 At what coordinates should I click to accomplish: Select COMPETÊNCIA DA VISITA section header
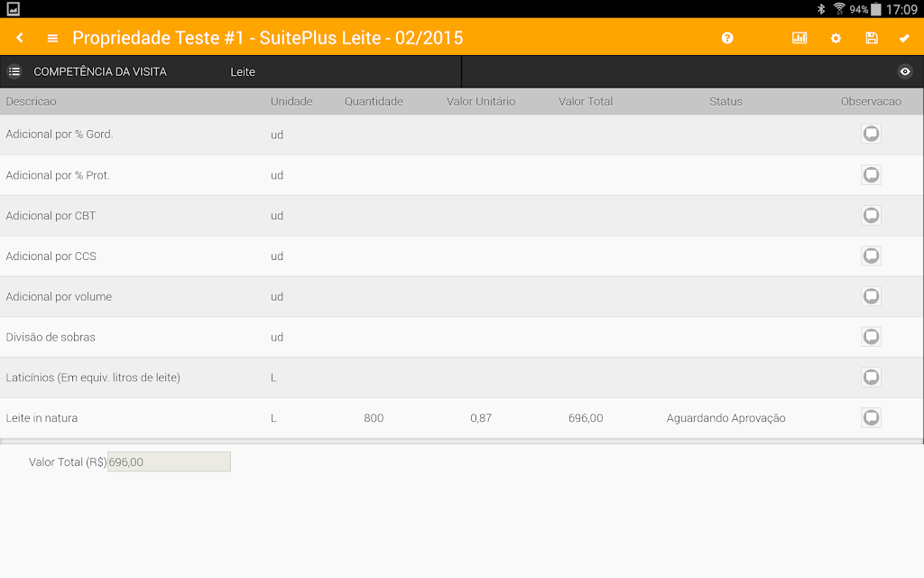100,72
